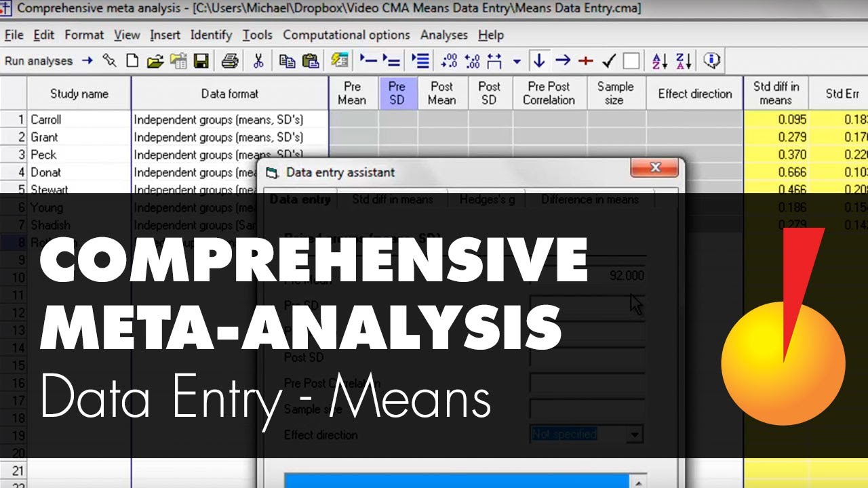Save the file using the floppy disk icon

tap(201, 61)
